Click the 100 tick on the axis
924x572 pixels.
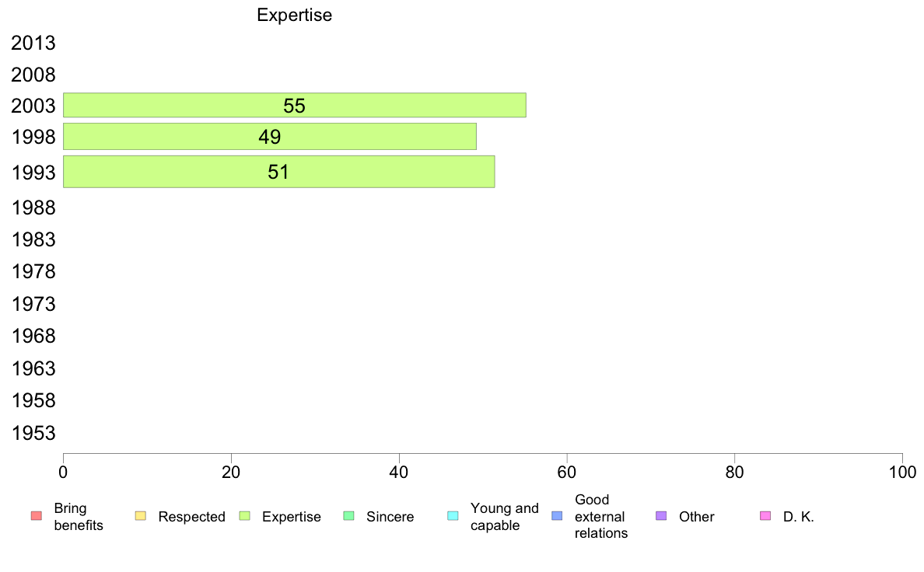[x=902, y=472]
